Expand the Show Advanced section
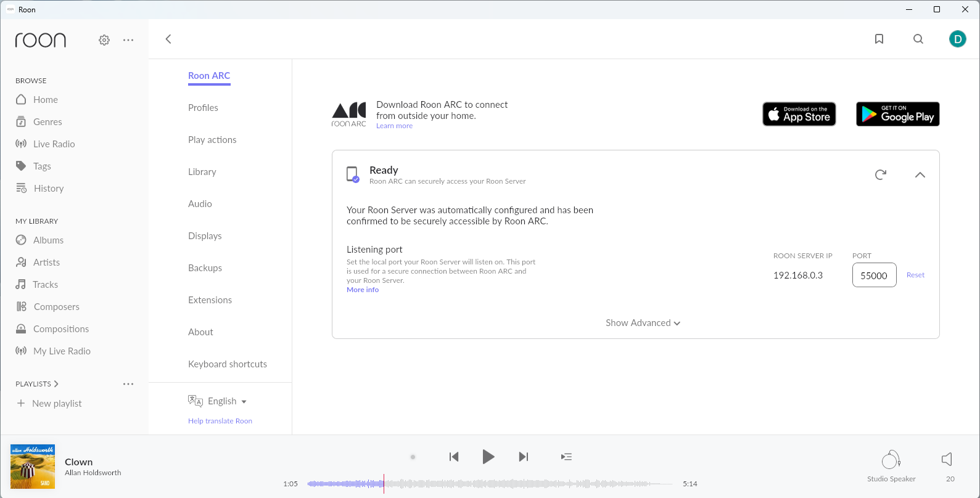Screen dimensions: 980x498 pos(643,323)
